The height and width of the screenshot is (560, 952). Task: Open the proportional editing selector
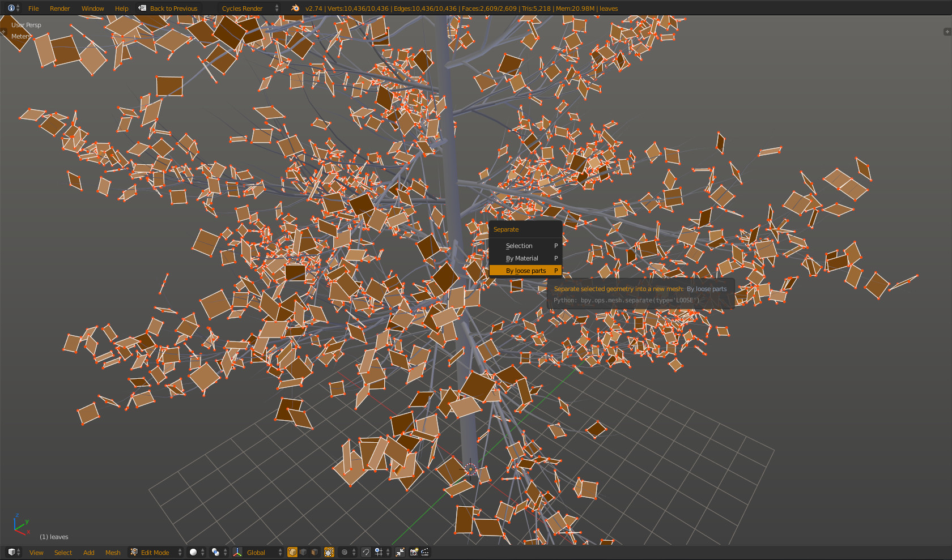[x=348, y=552]
